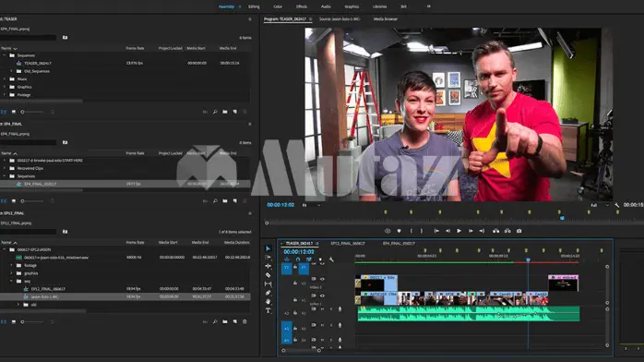Select the Razor tool
The width and height of the screenshot is (644, 362).
coord(268,275)
